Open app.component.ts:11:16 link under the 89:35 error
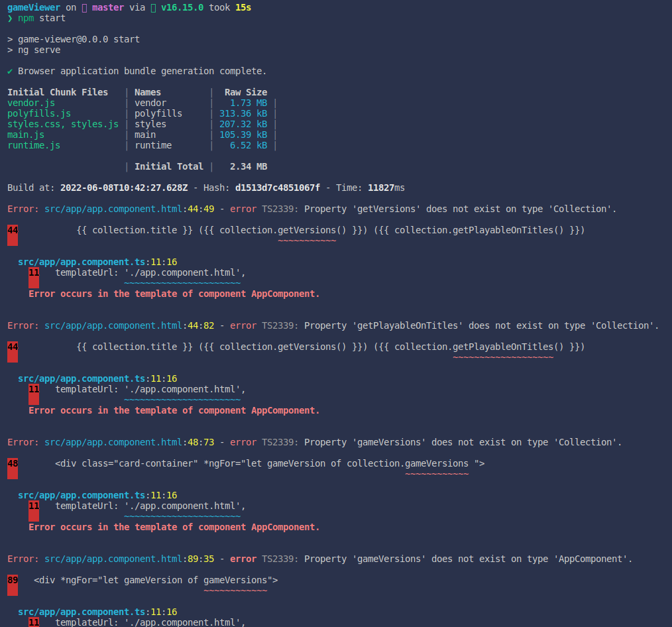The image size is (672, 627). point(97,612)
